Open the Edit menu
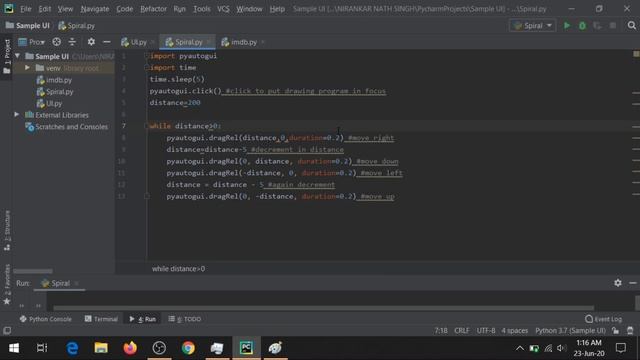This screenshot has width=640, height=360. (44, 9)
